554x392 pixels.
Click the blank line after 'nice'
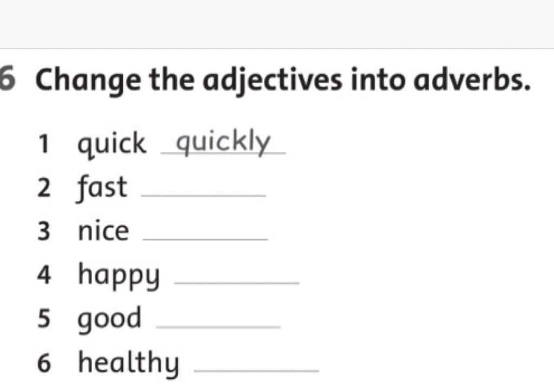click(x=205, y=240)
